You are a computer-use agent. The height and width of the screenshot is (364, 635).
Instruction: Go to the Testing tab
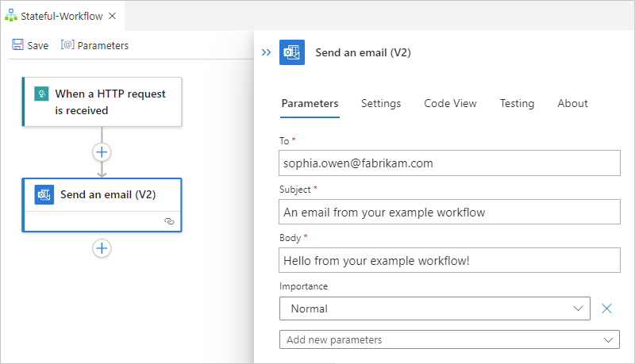517,103
